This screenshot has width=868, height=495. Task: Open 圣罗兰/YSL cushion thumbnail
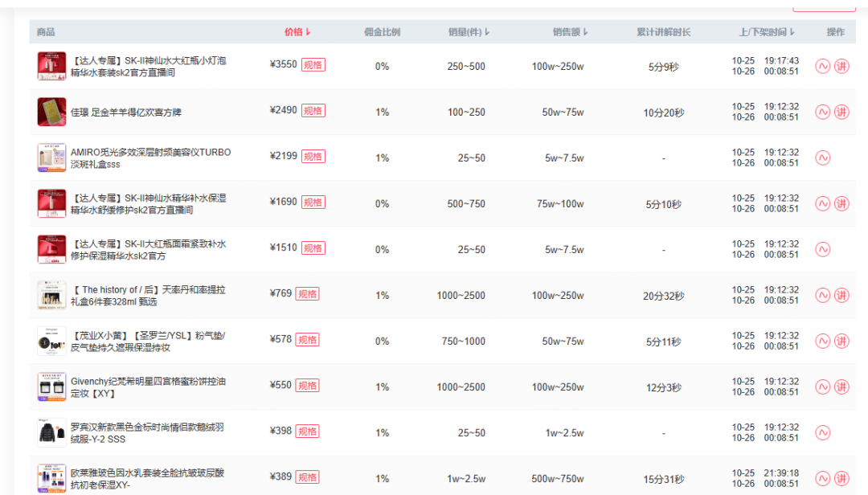[x=51, y=341]
